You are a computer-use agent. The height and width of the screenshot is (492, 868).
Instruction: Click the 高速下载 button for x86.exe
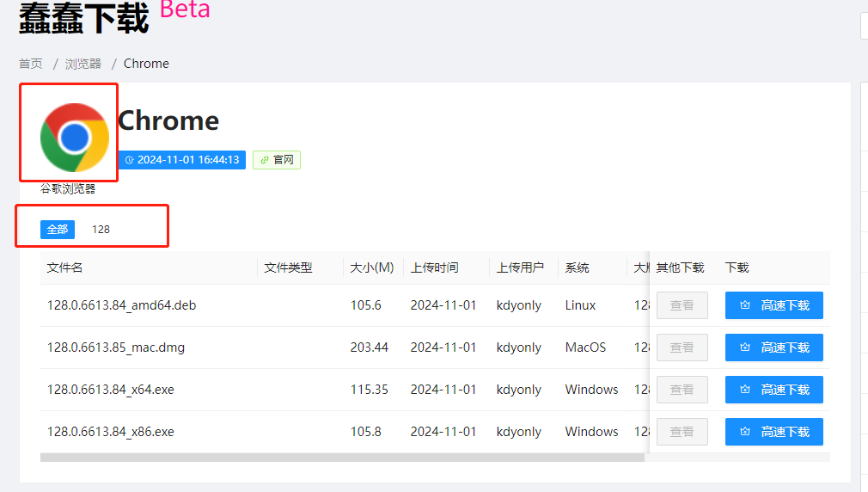[773, 432]
